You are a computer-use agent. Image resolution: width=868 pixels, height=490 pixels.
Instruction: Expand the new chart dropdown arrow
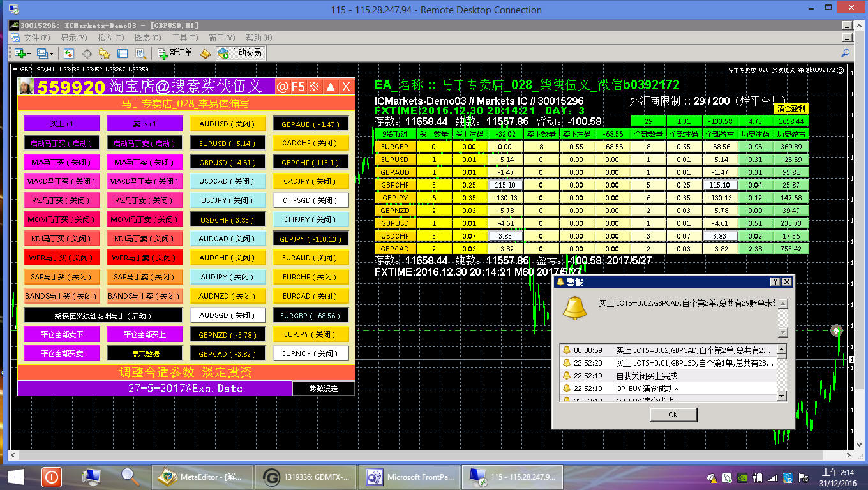tap(29, 54)
